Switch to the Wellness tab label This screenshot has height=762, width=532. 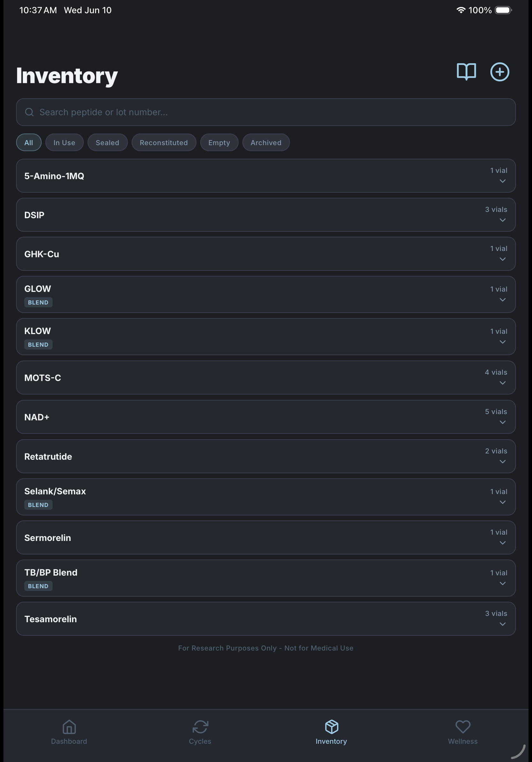click(463, 741)
